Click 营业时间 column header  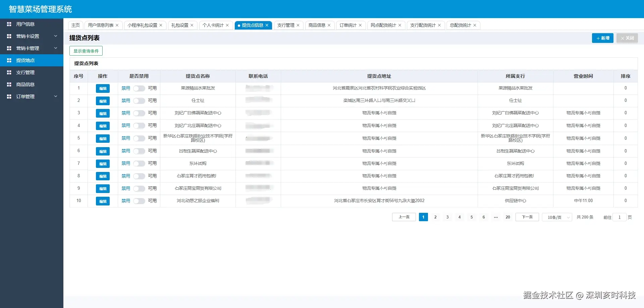coord(583,76)
